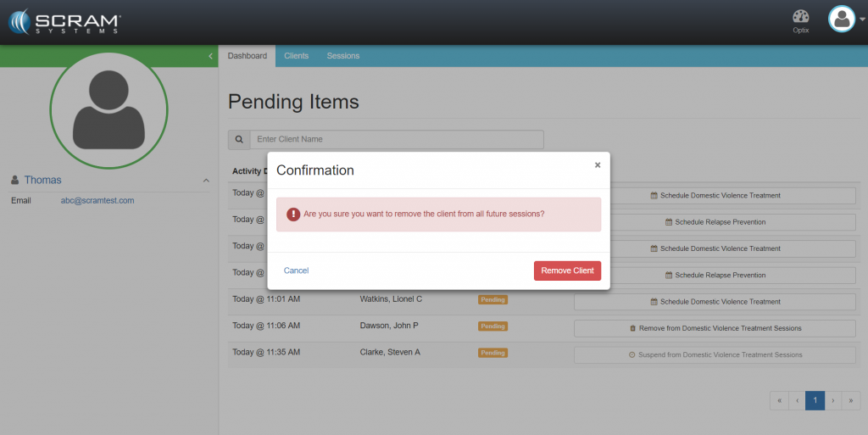The width and height of the screenshot is (868, 435).
Task: Click the search magnifier icon
Action: click(x=239, y=139)
